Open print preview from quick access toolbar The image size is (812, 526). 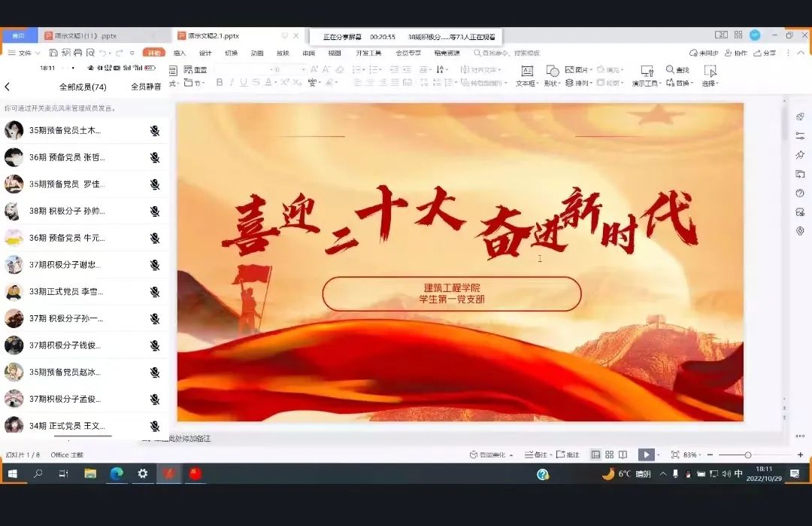[90, 53]
